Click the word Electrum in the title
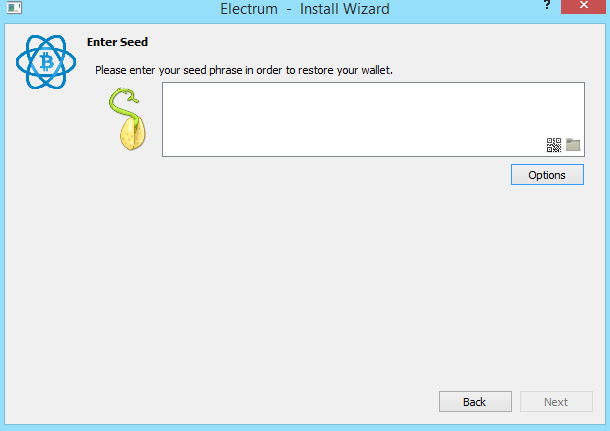The image size is (610, 431). 249,9
